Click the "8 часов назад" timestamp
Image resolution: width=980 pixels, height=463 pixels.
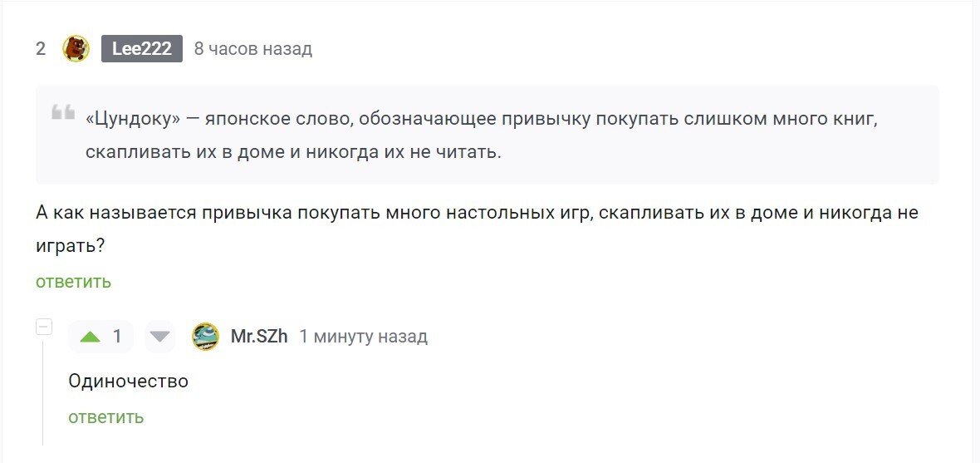tap(253, 49)
